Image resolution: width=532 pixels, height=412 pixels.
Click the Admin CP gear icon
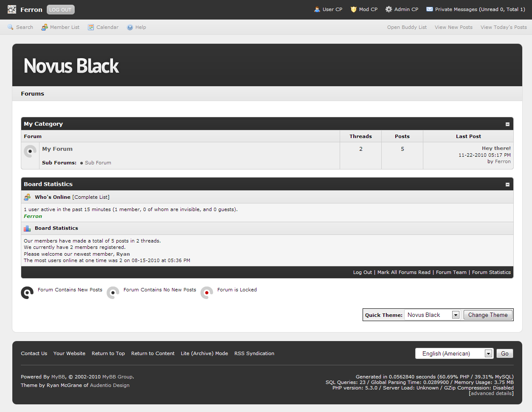point(388,9)
